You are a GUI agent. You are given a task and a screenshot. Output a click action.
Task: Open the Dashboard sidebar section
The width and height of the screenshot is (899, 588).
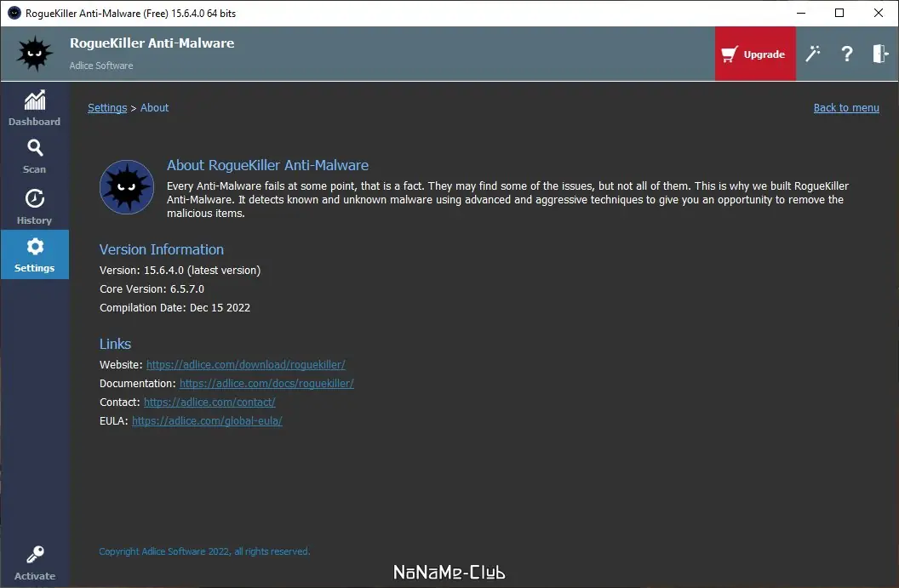click(34, 108)
